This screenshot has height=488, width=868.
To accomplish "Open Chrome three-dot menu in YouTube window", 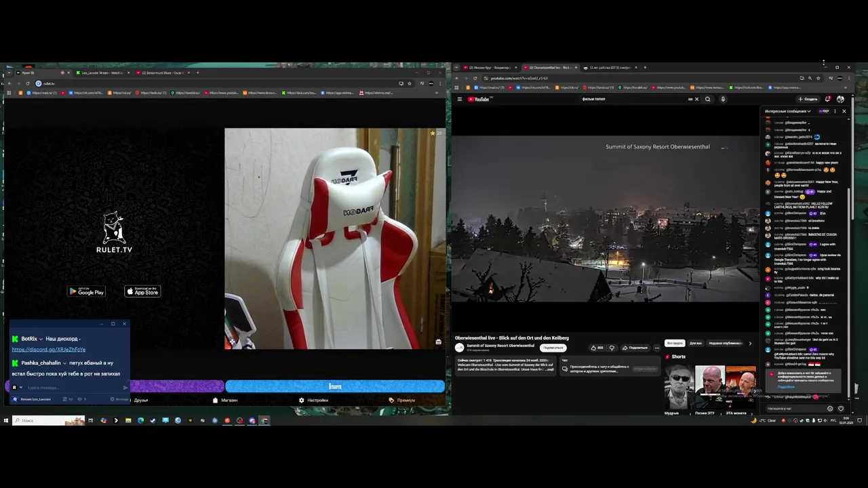I will click(848, 78).
